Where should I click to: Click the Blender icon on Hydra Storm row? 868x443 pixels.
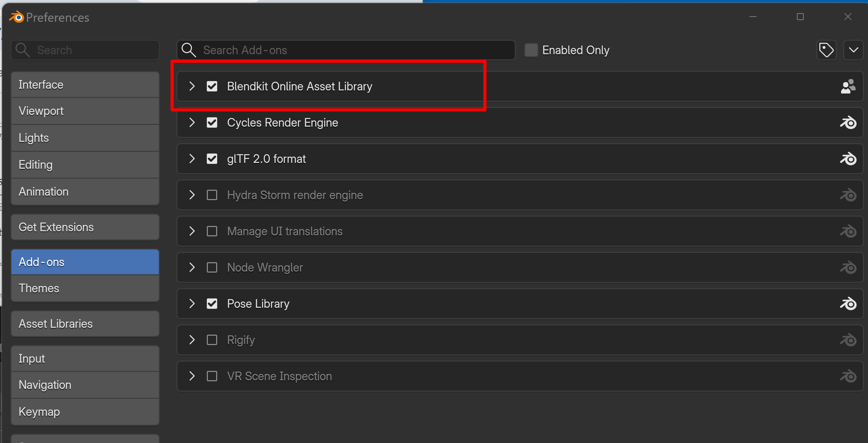[848, 195]
